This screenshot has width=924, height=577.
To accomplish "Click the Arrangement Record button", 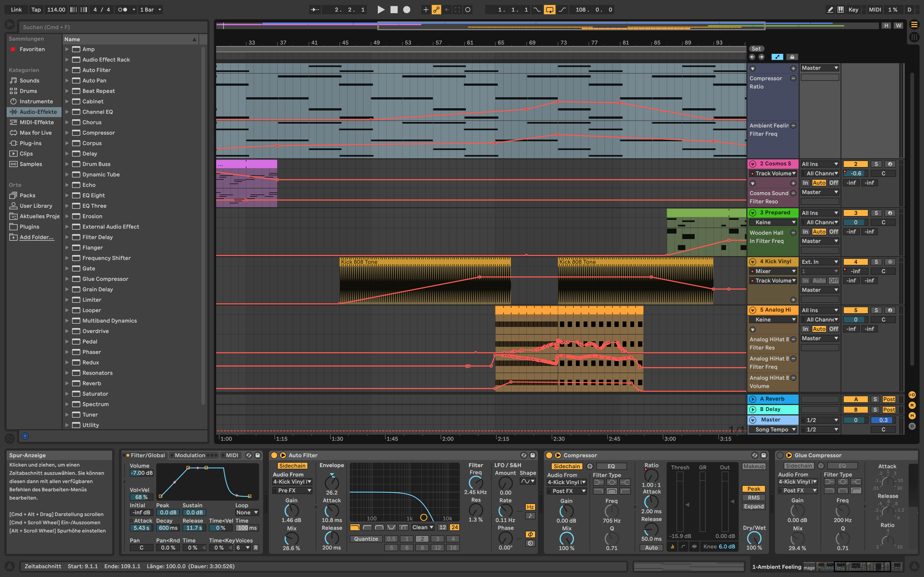I will tap(407, 10).
